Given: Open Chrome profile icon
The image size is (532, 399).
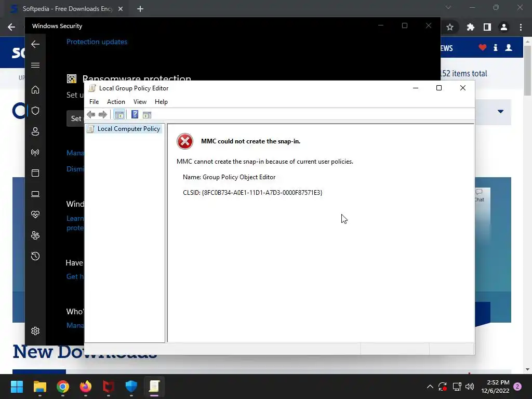Looking at the screenshot, I should pos(504,27).
